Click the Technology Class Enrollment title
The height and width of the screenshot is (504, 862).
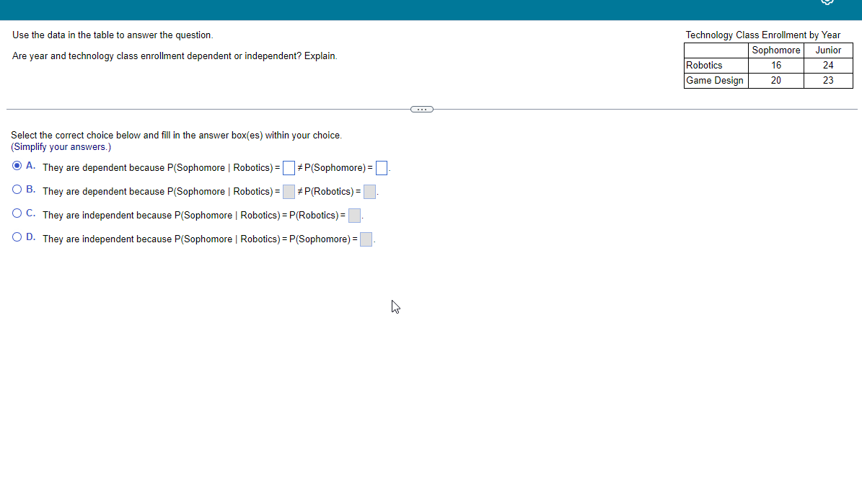point(762,35)
